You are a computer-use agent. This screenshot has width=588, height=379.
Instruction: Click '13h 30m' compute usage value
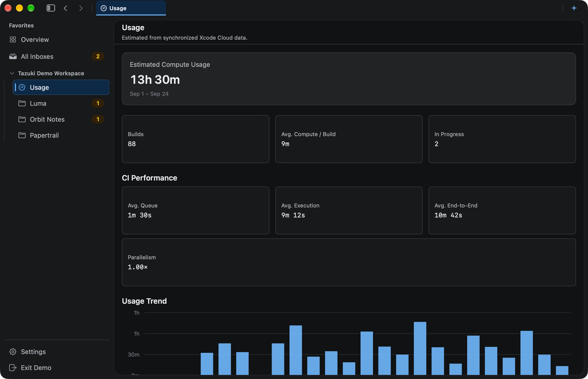point(155,80)
